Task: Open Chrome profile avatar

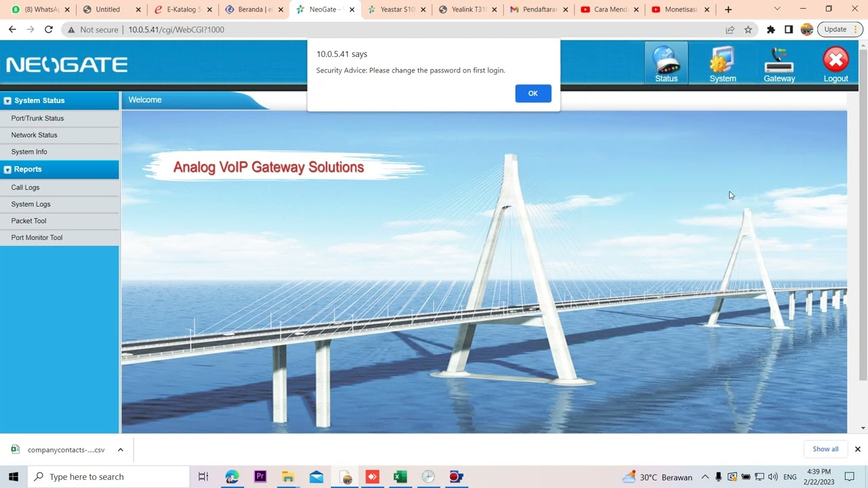Action: point(806,30)
